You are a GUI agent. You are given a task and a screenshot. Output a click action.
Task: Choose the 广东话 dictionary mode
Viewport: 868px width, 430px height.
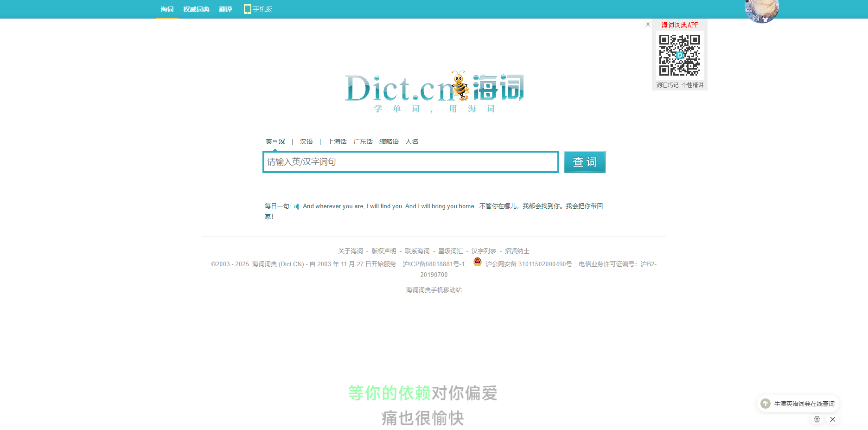363,141
